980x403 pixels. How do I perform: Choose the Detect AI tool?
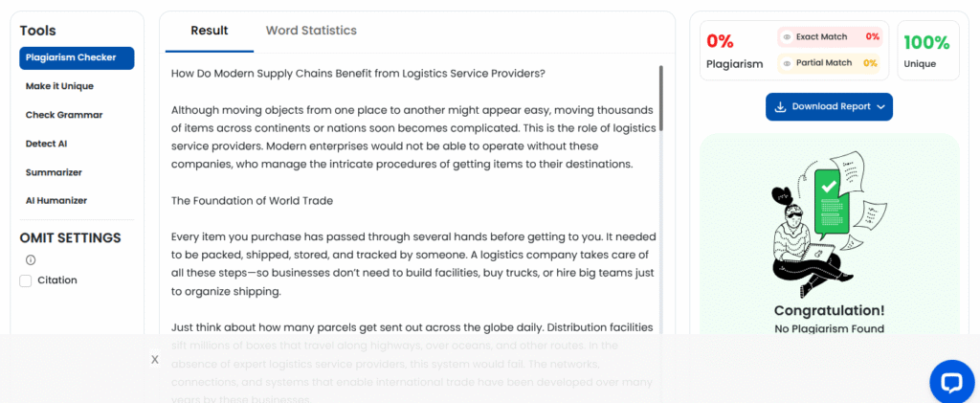47,144
